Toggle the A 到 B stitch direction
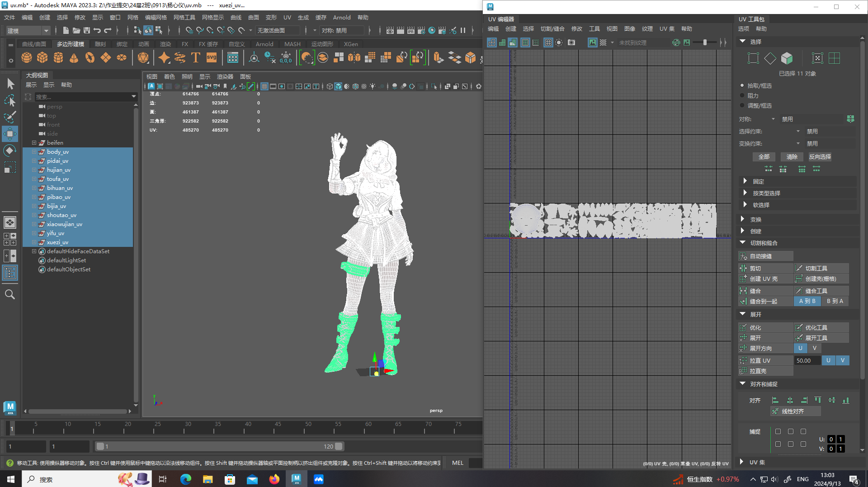Image resolution: width=868 pixels, height=487 pixels. [807, 301]
